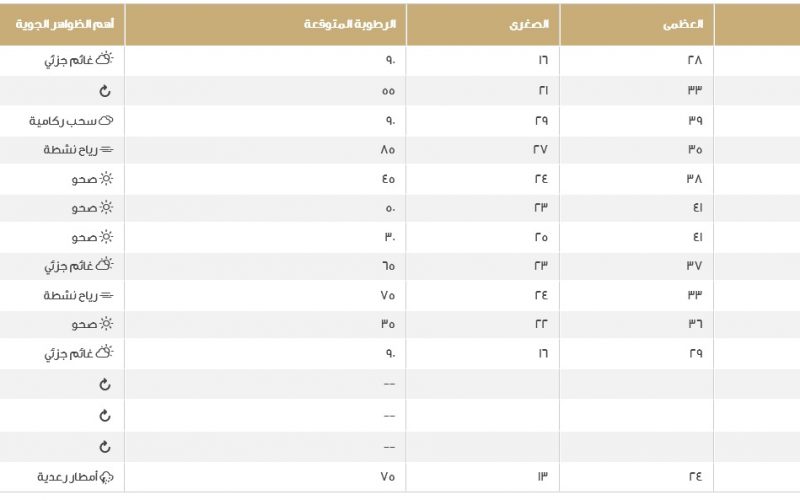Select the الصغرى column header
The height and width of the screenshot is (500, 800).
[483, 24]
